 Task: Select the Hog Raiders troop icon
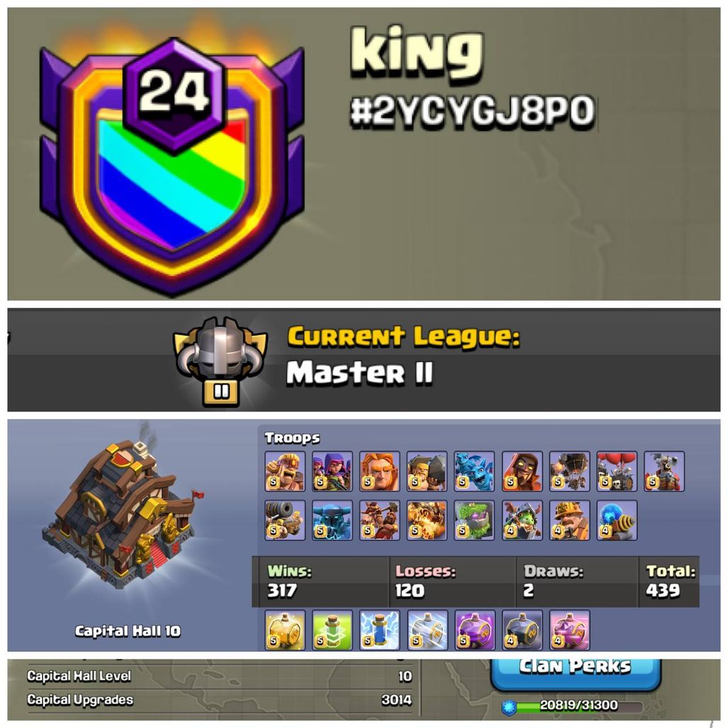click(x=380, y=521)
